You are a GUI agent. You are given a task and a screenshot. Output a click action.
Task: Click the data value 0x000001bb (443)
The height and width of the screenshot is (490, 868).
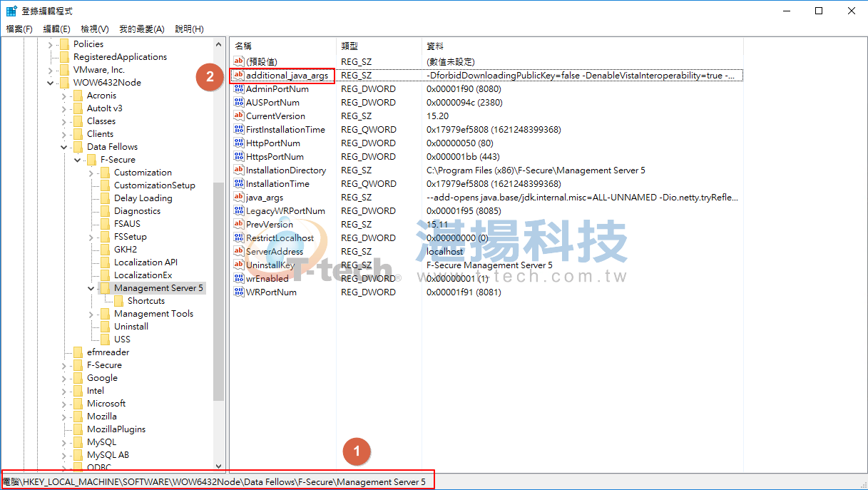462,157
